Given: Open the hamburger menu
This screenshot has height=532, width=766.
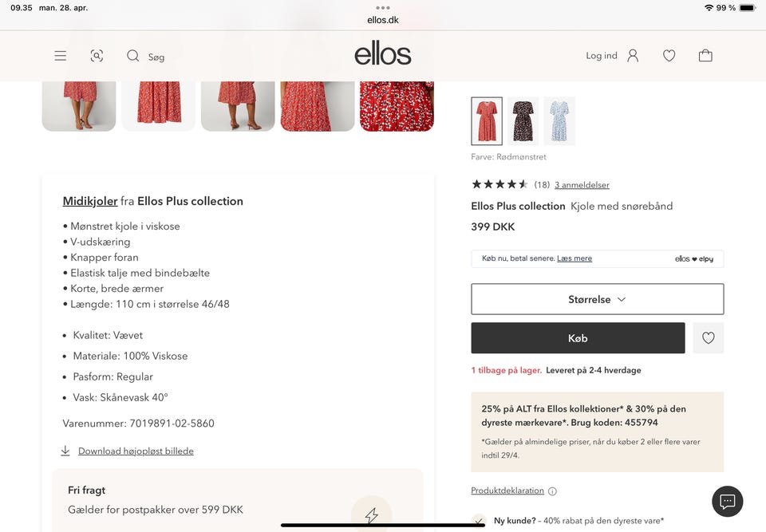Looking at the screenshot, I should 61,56.
